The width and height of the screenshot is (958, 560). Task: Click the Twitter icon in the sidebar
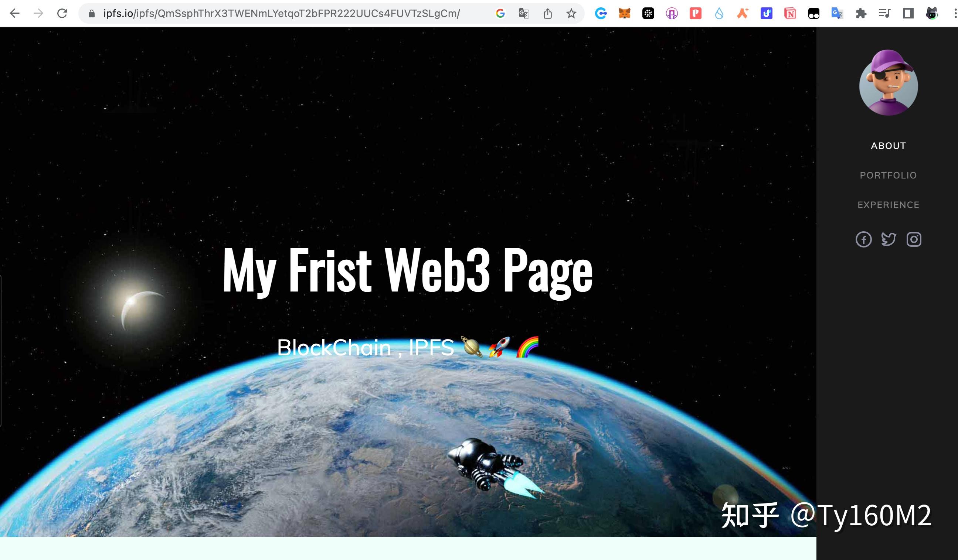click(889, 239)
